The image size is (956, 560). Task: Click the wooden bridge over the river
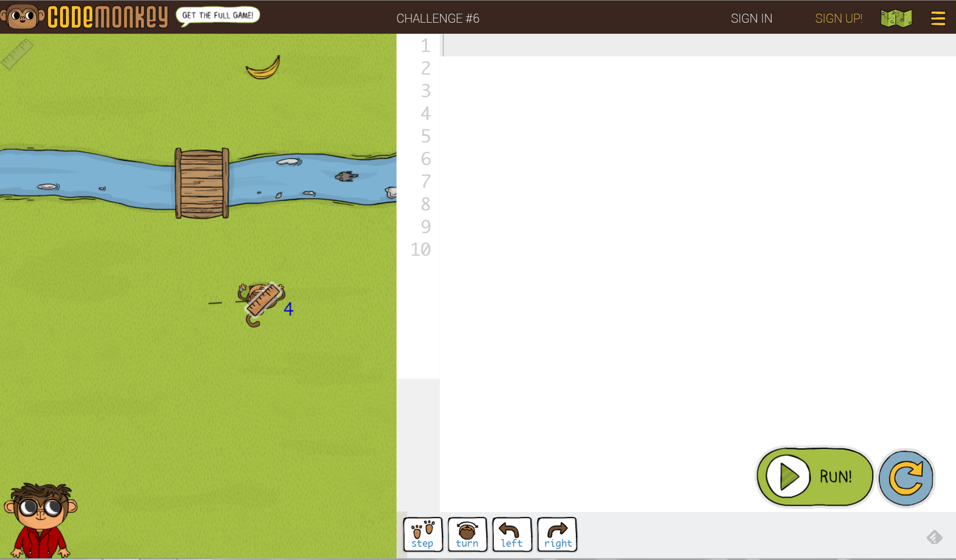(202, 183)
